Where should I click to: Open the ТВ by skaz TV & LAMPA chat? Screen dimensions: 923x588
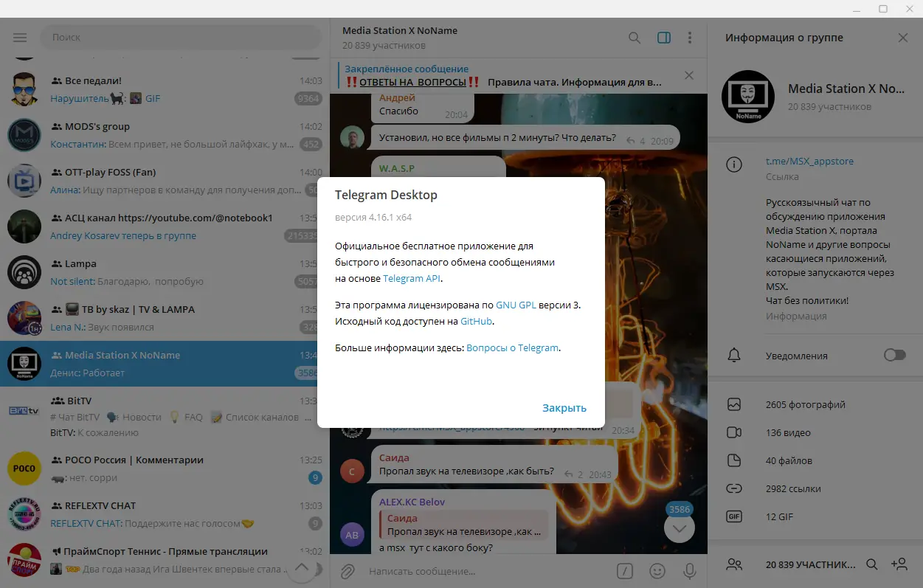coord(165,318)
